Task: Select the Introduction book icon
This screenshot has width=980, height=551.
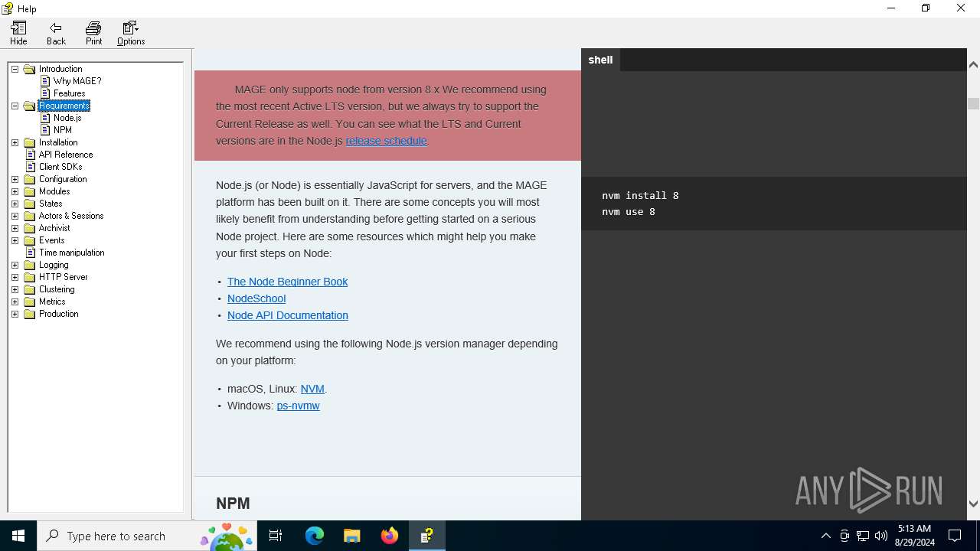Action: (30, 69)
